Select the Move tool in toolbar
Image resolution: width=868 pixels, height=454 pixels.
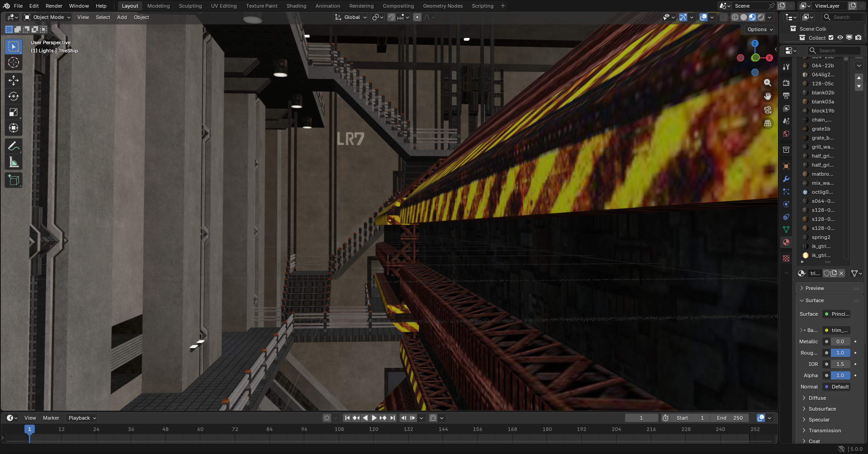tap(14, 80)
